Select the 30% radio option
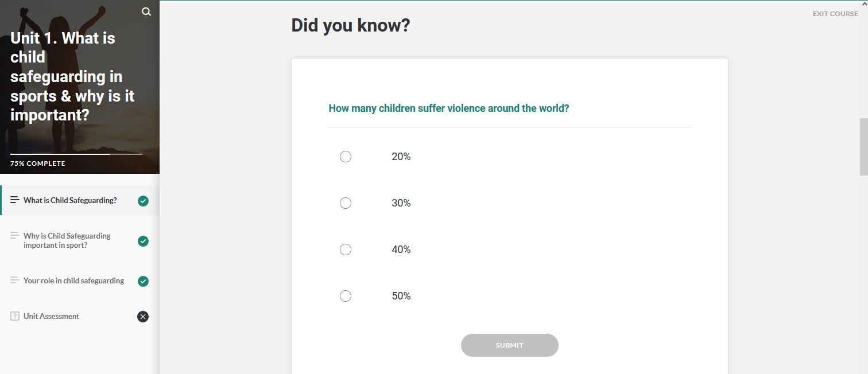Viewport: 868px width, 374px height. (x=346, y=203)
